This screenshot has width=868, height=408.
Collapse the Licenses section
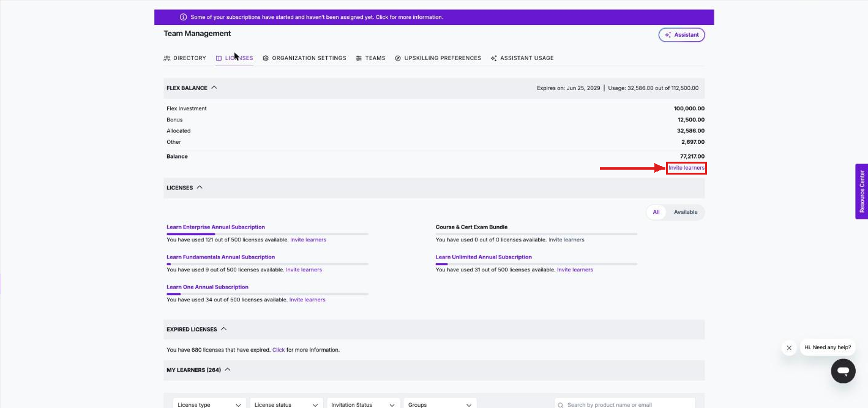(x=200, y=187)
